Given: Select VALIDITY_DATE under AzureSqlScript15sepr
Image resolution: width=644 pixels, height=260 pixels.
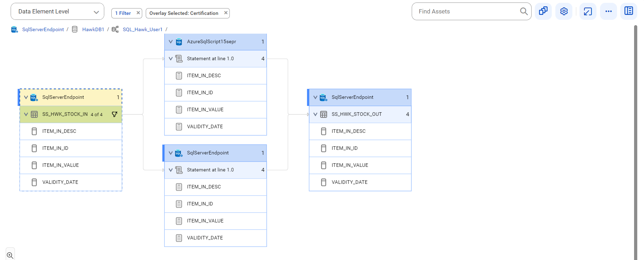Looking at the screenshot, I should 216,127.
